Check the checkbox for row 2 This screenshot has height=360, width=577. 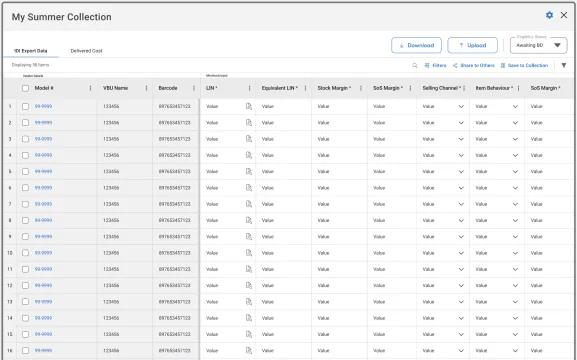(25, 123)
